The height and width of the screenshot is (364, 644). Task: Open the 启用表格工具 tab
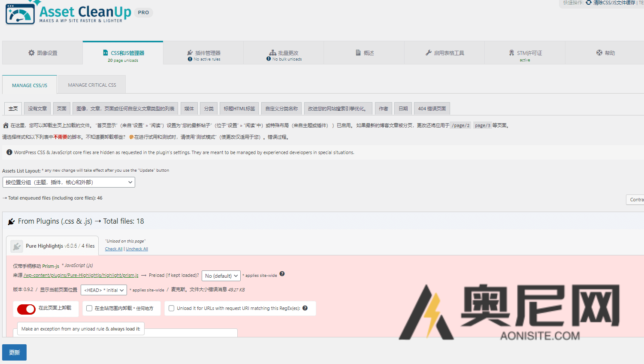pyautogui.click(x=444, y=53)
